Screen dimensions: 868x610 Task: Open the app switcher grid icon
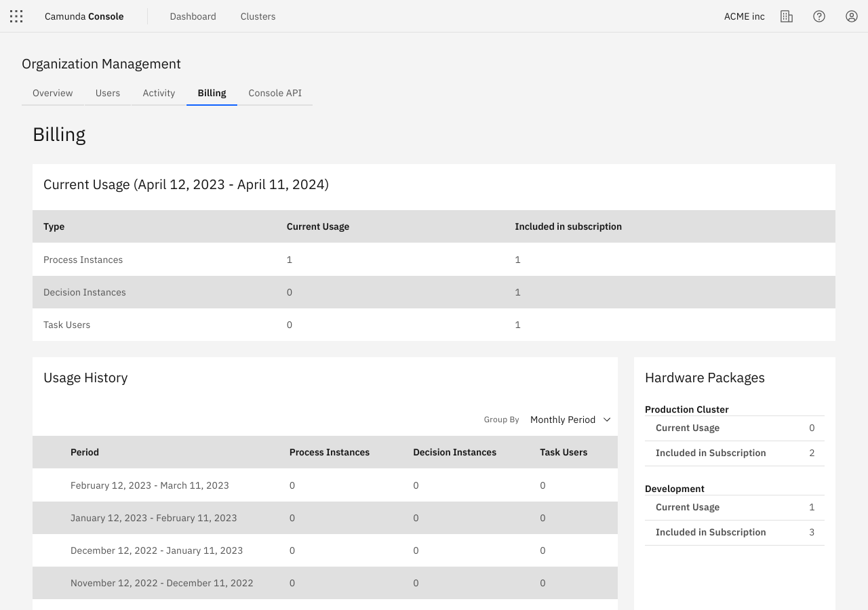(x=16, y=16)
